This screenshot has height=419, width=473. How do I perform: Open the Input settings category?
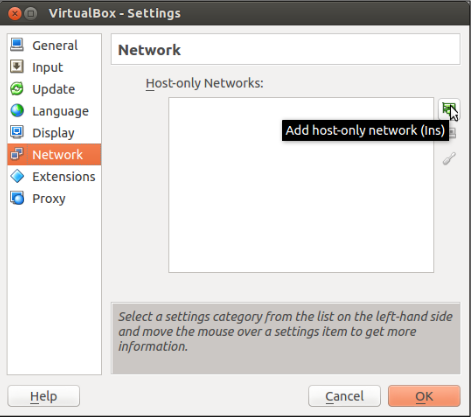click(54, 67)
